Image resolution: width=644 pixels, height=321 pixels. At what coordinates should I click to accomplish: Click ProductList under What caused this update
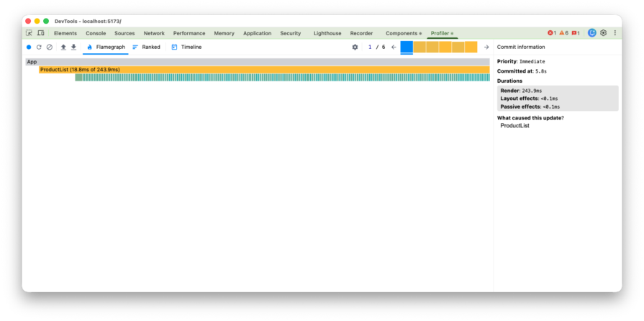tap(514, 126)
